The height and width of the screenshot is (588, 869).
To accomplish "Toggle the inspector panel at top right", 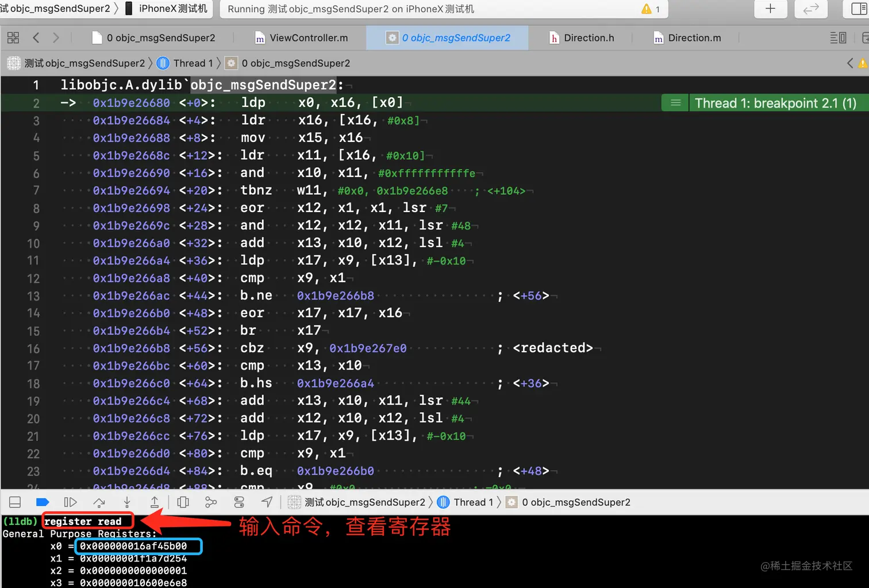I will [x=860, y=9].
